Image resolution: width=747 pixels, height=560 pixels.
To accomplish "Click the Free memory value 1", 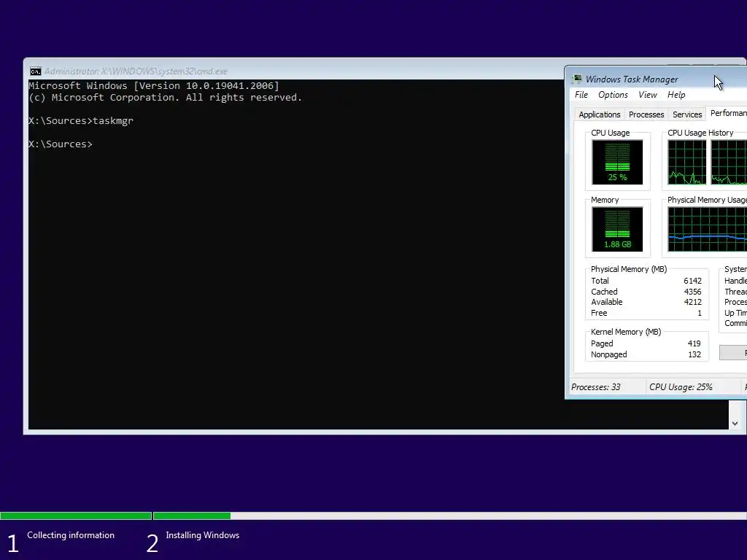I will coord(700,314).
